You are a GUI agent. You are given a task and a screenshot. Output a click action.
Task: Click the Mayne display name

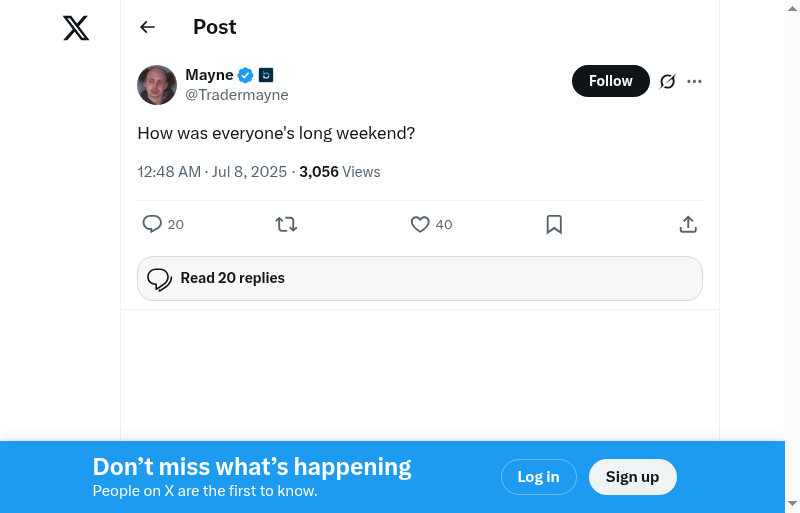209,75
